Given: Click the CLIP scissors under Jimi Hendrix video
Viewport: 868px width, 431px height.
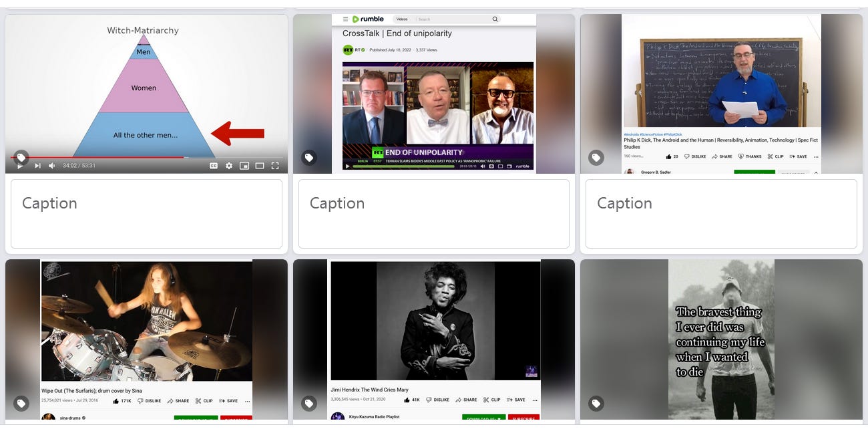Looking at the screenshot, I should pyautogui.click(x=485, y=400).
